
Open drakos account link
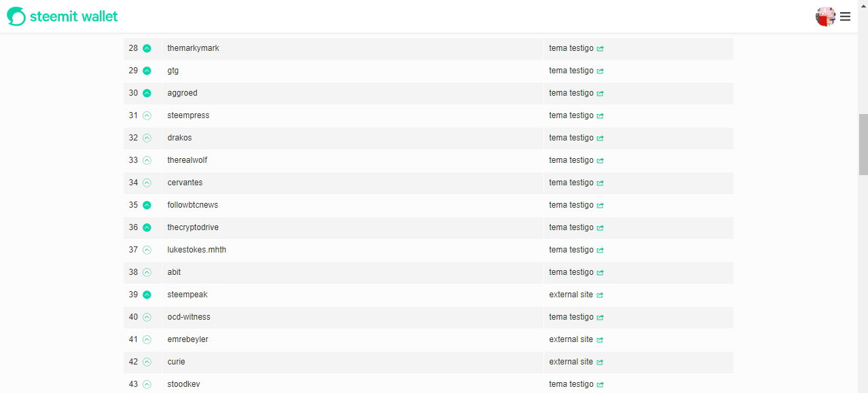pyautogui.click(x=179, y=138)
